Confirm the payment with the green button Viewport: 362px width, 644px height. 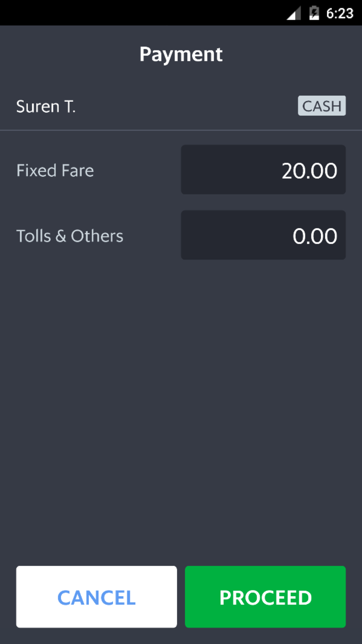pos(265,597)
